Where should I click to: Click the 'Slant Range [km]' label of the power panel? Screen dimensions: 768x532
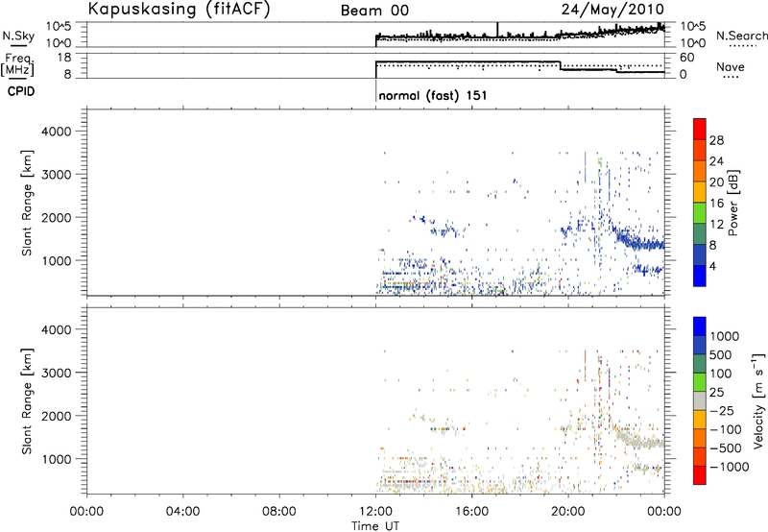click(x=27, y=203)
